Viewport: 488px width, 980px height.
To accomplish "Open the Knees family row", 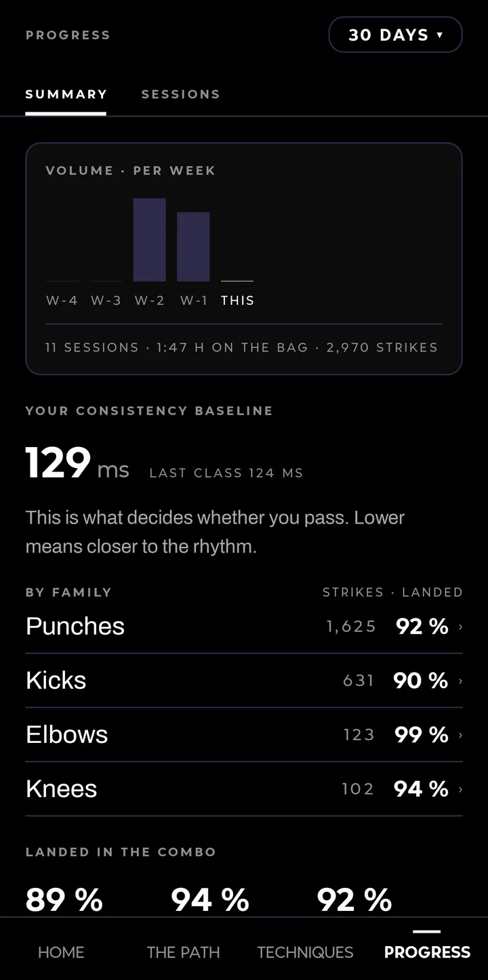I will pos(244,789).
